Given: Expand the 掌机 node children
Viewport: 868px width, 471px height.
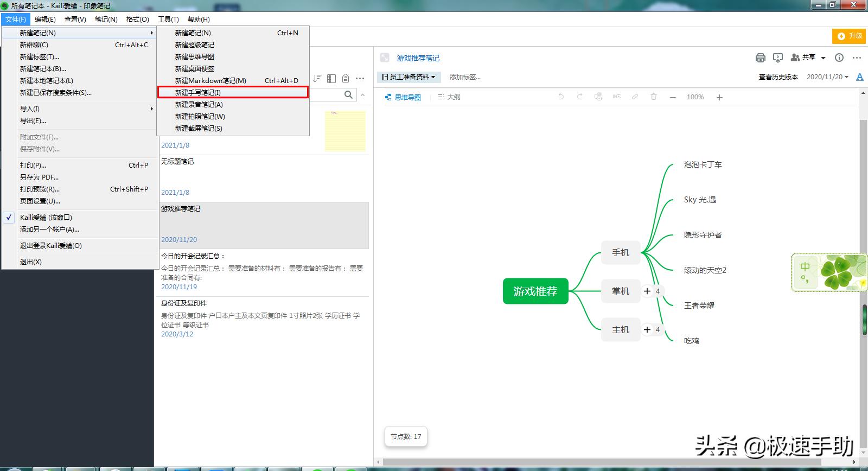Looking at the screenshot, I should coord(647,291).
